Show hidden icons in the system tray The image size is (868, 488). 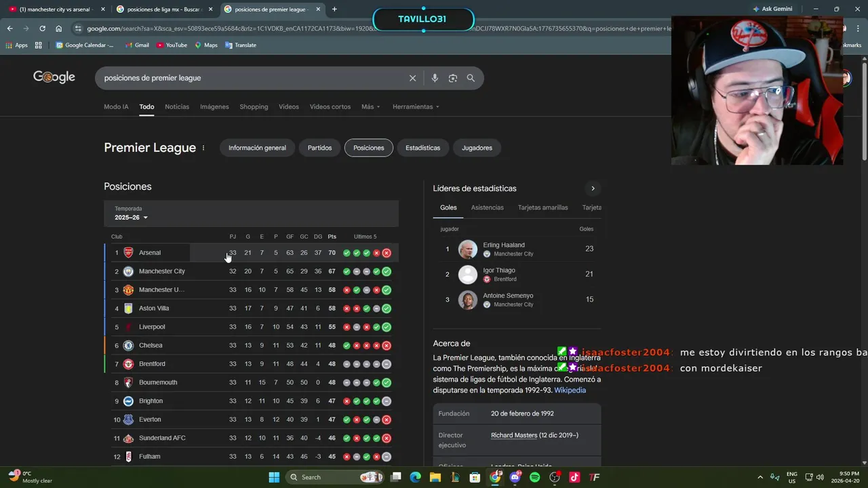(x=759, y=477)
